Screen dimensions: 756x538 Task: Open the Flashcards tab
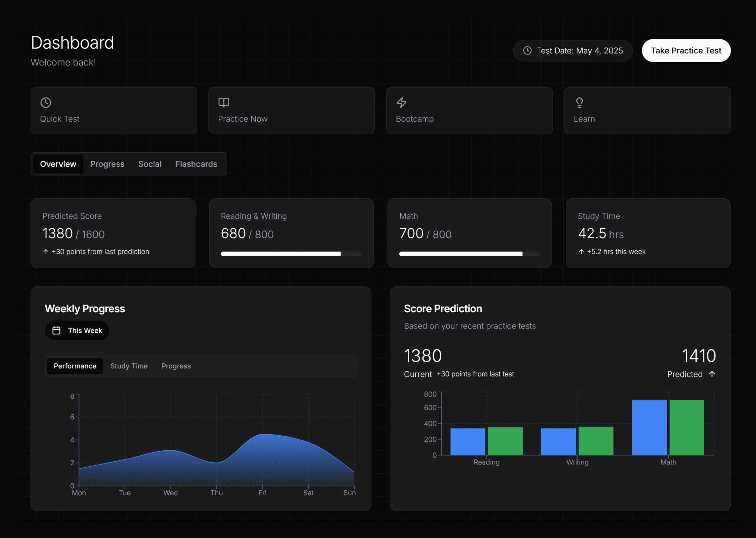tap(196, 164)
